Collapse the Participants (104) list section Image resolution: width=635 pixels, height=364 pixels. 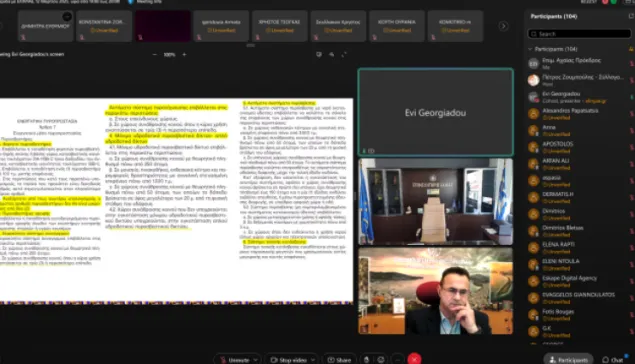pyautogui.click(x=530, y=49)
